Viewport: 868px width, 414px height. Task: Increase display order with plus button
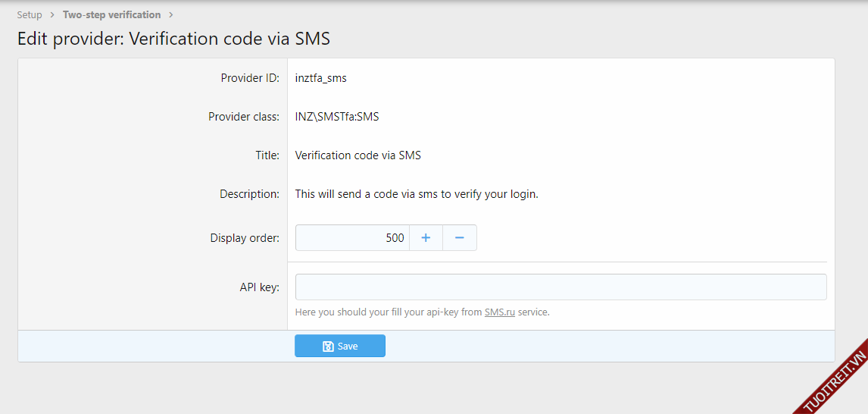point(426,238)
